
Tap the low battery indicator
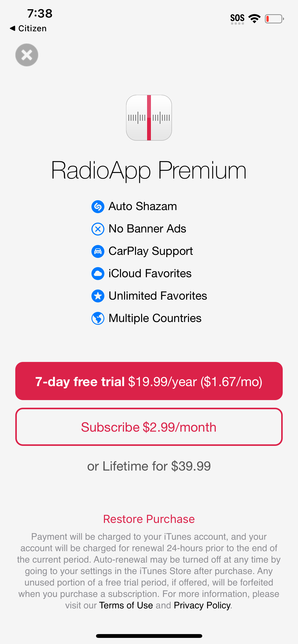pyautogui.click(x=274, y=19)
